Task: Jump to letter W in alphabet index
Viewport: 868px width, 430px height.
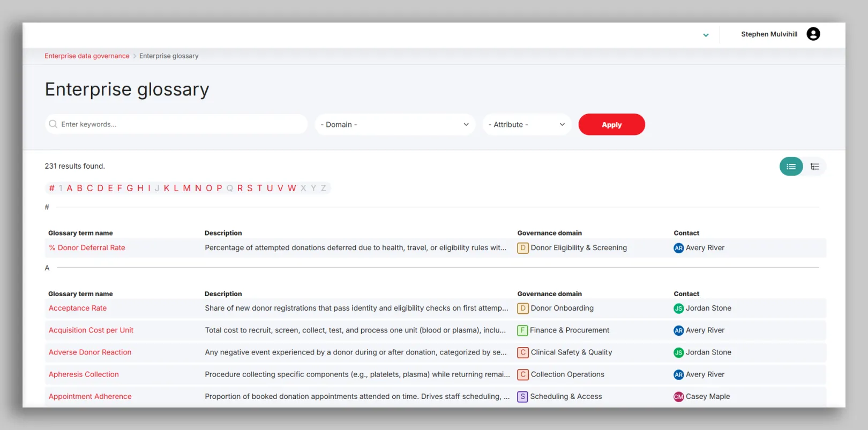Action: tap(291, 188)
